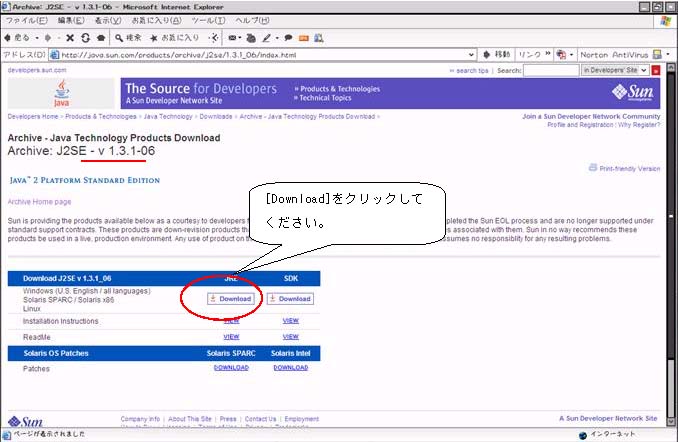Click the 戻る (Back) toolbar button

point(16,37)
